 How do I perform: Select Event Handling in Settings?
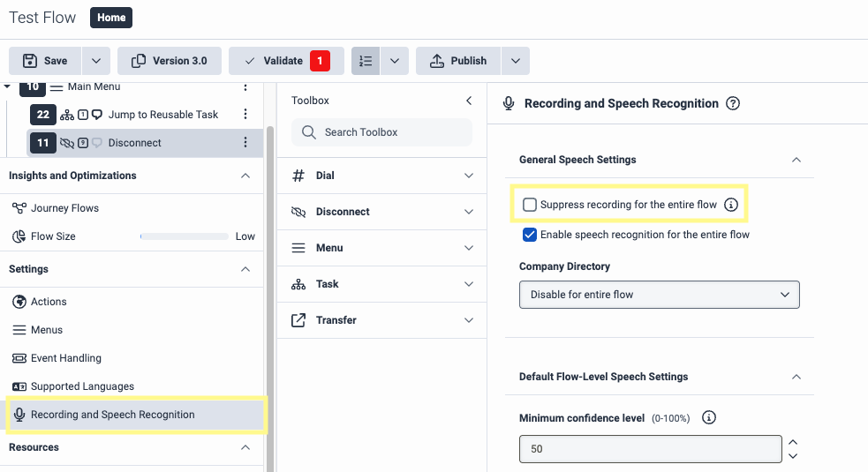click(x=66, y=358)
